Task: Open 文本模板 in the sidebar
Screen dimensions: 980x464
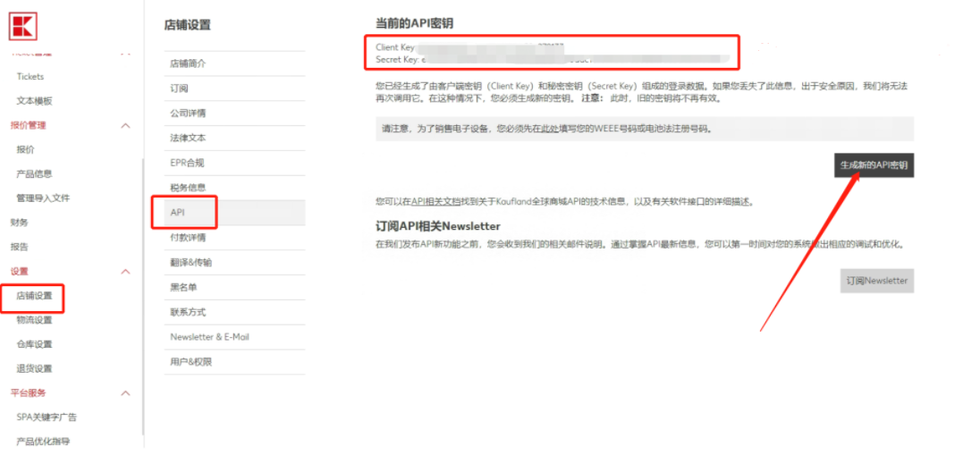Action: (x=34, y=101)
